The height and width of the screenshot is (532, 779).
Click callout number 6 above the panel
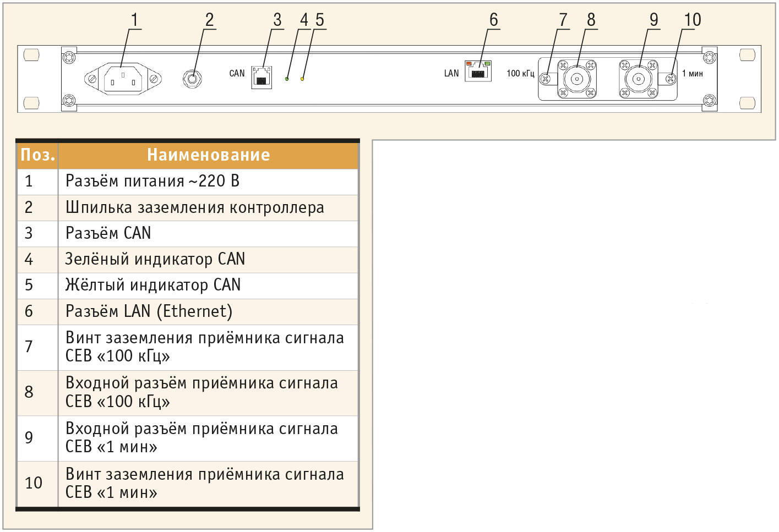494,20
